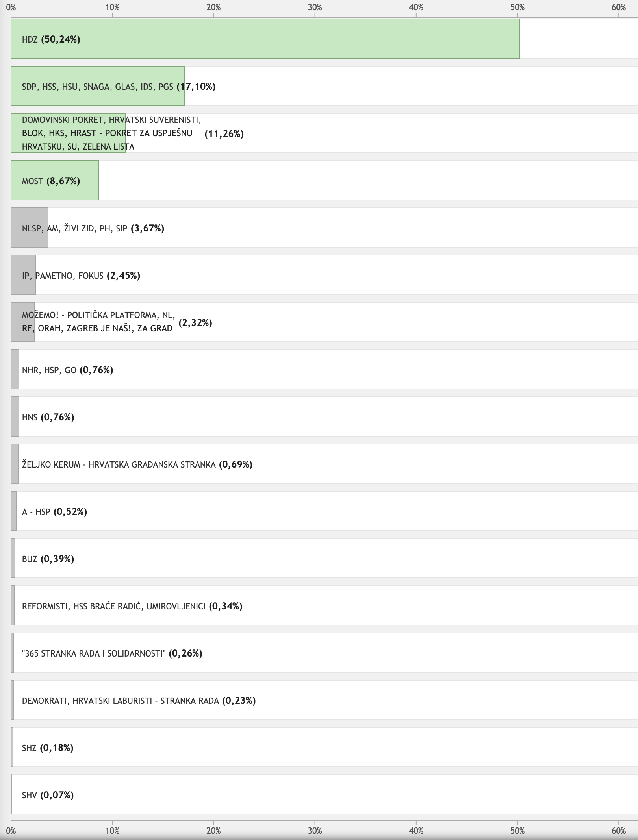Viewport: 638px width, 840px height.
Task: Click the A - HSP result label
Action: 54,512
